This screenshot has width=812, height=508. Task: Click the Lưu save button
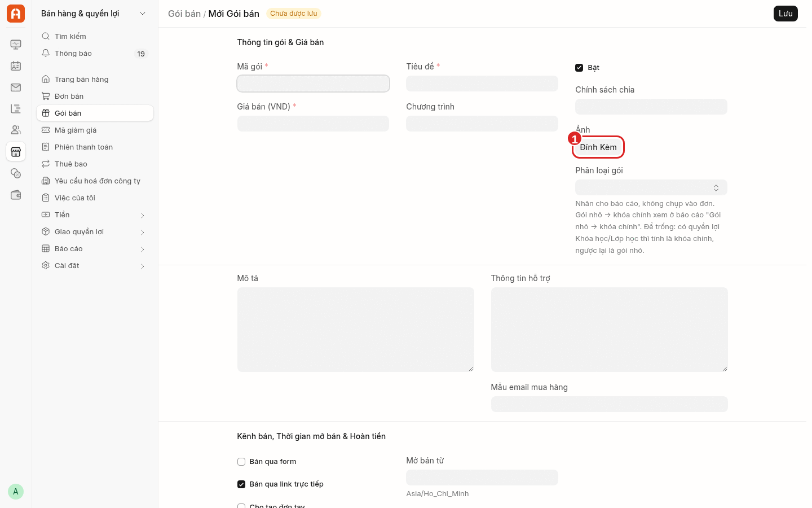click(x=785, y=14)
